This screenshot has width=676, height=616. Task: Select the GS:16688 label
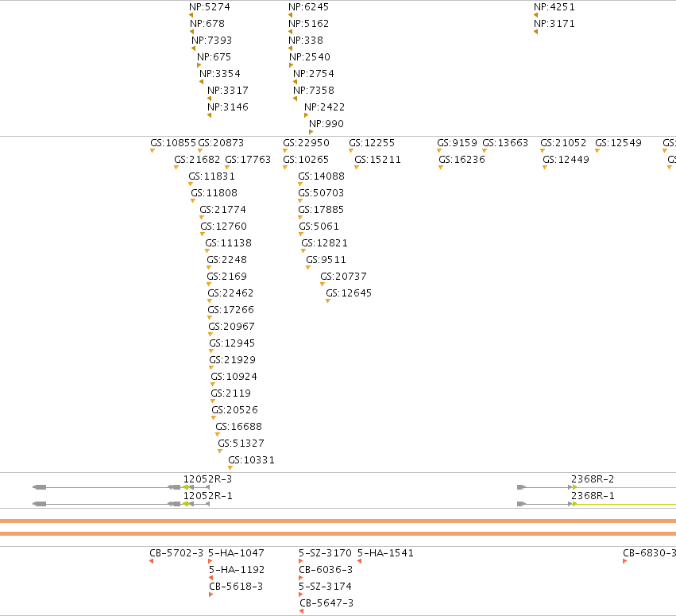(x=238, y=427)
